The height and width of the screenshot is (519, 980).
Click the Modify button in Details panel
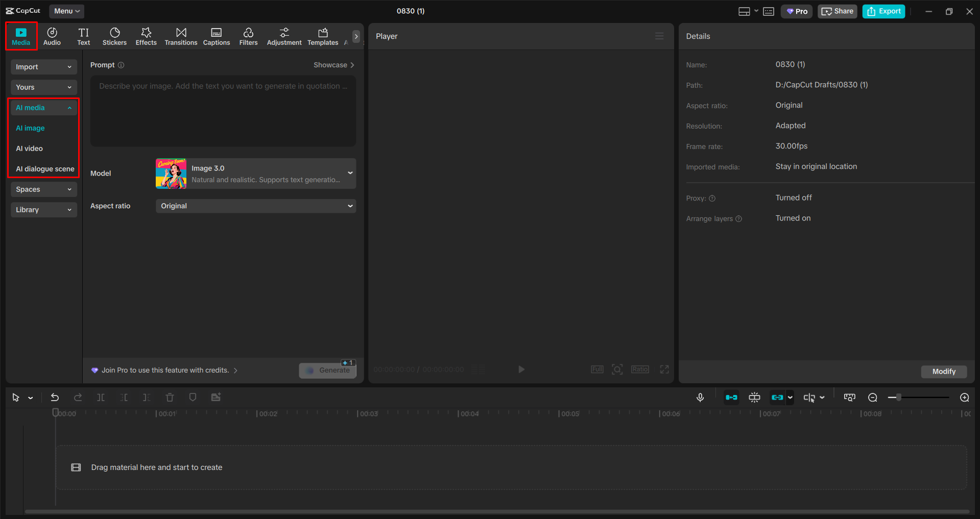click(x=943, y=372)
